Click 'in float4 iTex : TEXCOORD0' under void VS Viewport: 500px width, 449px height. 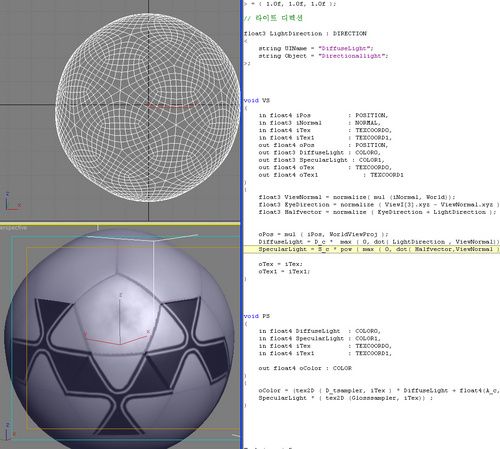(325, 130)
